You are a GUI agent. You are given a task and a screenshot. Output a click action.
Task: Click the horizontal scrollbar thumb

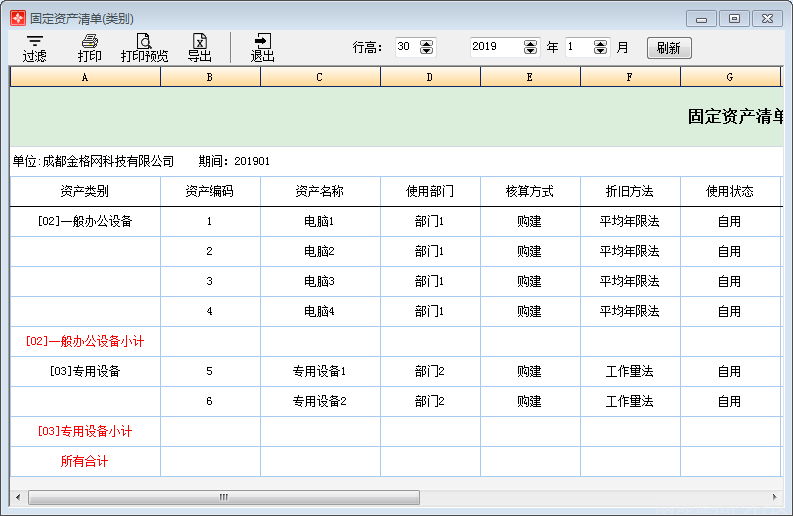(x=224, y=497)
